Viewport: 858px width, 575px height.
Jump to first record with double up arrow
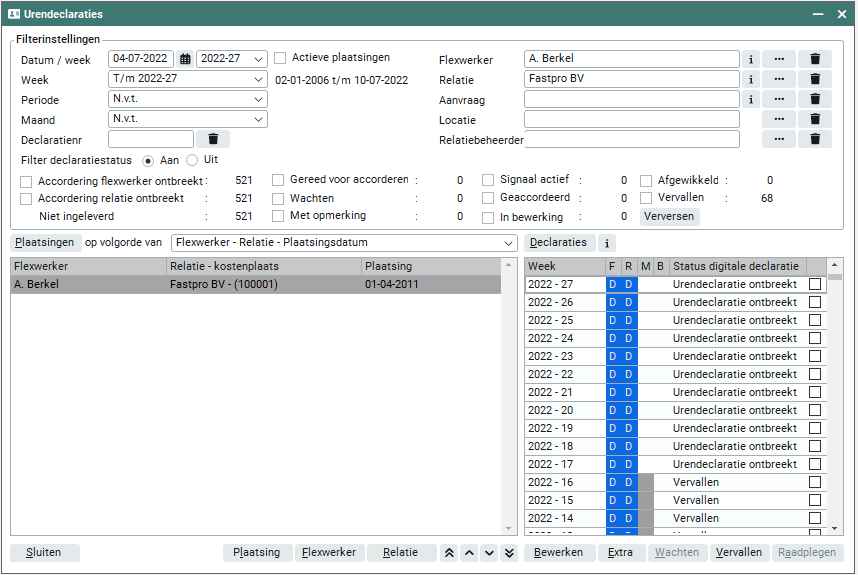tap(450, 553)
